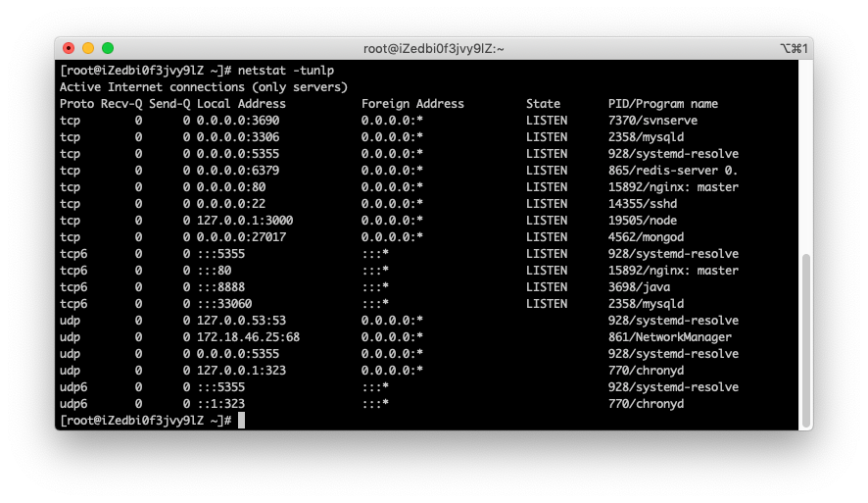Image resolution: width=868 pixels, height=503 pixels.
Task: Click local address 0.0.0.0:6379
Action: 238,170
